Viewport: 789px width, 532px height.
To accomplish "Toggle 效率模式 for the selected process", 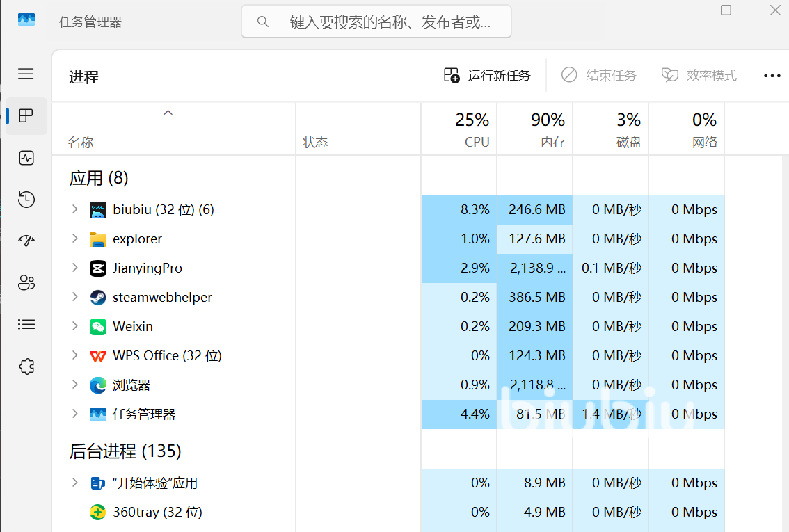I will tap(699, 75).
